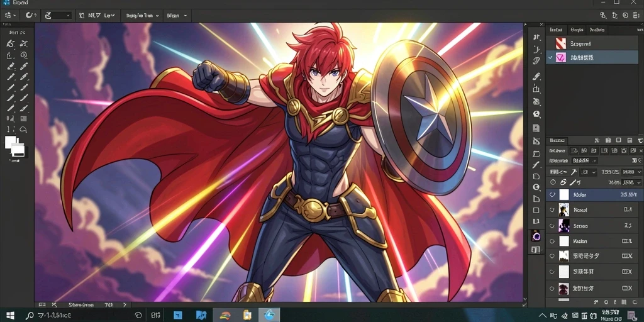Select the lasso-shaped tool in the left toolbox
This screenshot has height=322, width=644.
tap(23, 130)
